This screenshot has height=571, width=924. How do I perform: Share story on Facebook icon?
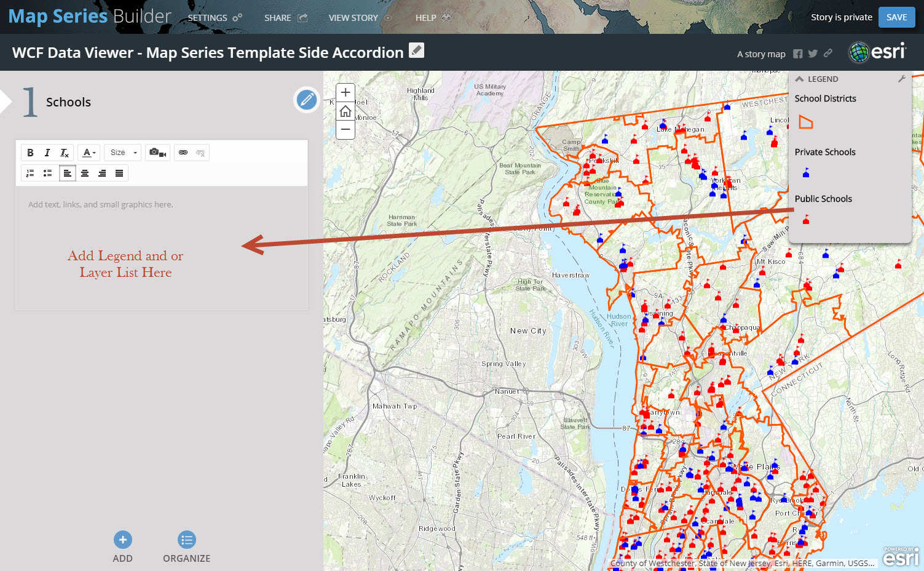pos(797,54)
